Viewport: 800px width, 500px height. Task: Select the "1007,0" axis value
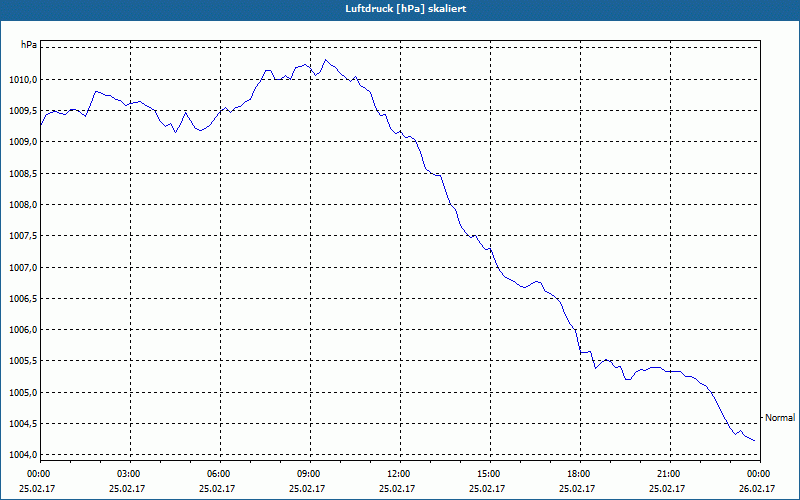pyautogui.click(x=22, y=267)
